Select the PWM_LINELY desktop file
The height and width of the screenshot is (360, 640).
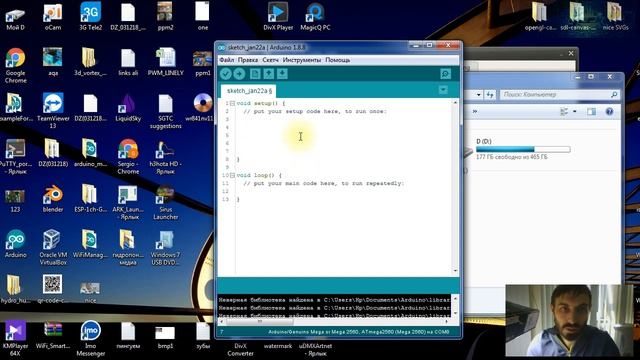[165, 62]
